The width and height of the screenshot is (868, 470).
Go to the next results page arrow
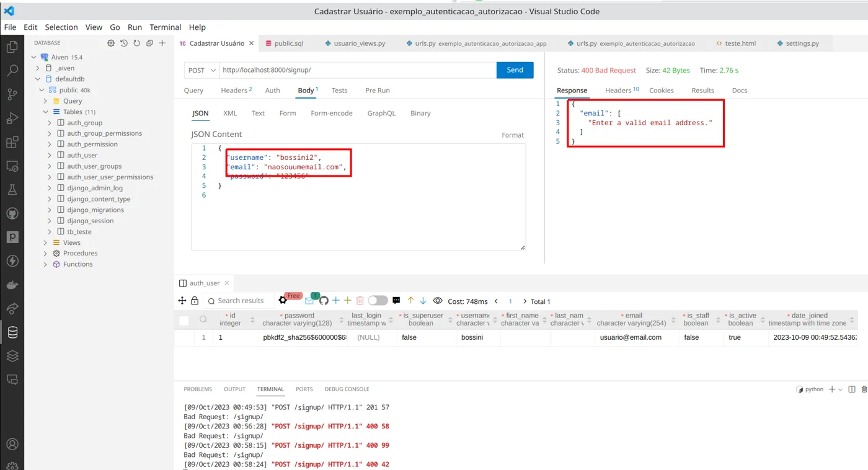click(x=525, y=301)
